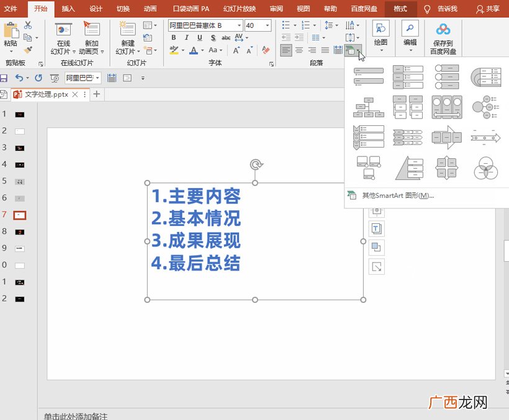Switch to the 动画 Animations tab

150,9
